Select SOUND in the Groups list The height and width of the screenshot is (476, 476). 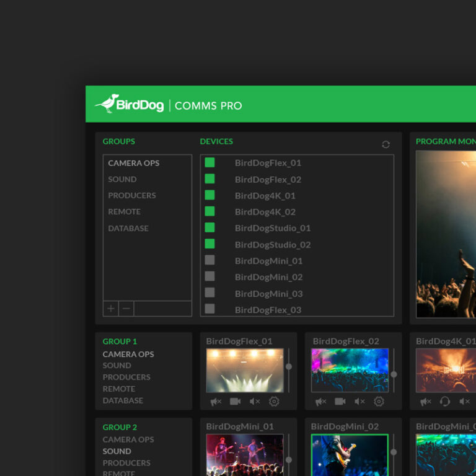122,179
